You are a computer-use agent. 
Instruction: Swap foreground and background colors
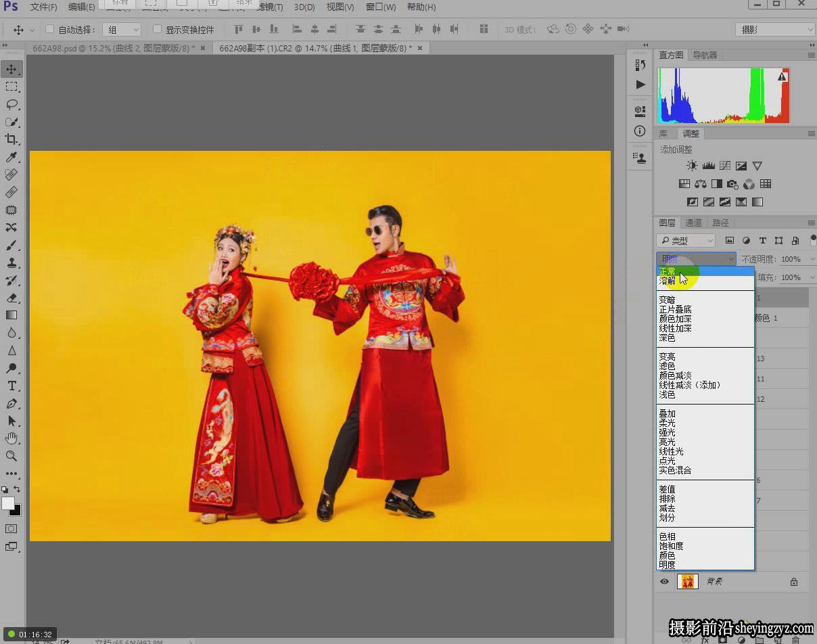tap(17, 489)
